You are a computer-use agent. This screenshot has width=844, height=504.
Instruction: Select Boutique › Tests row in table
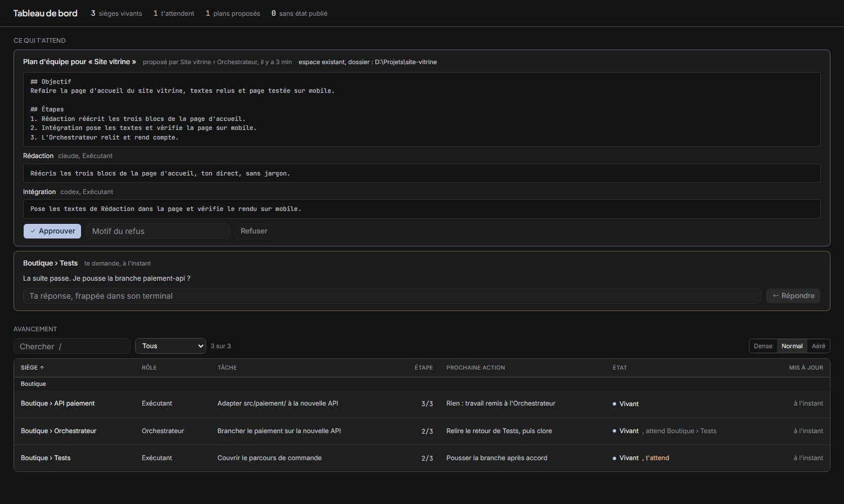(422, 458)
